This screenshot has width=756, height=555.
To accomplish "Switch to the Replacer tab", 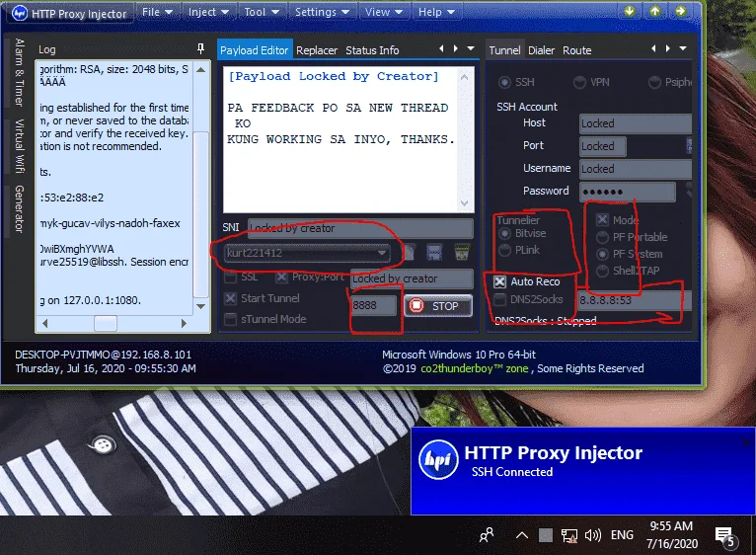I will (317, 50).
